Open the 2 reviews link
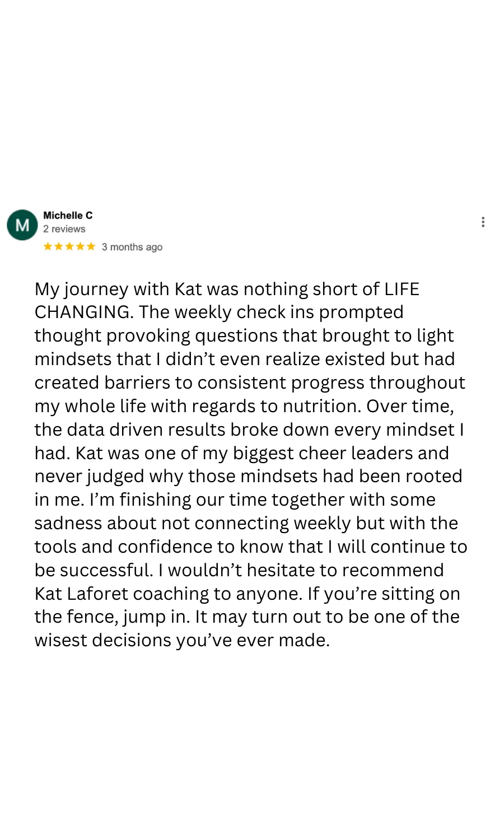 (x=64, y=229)
